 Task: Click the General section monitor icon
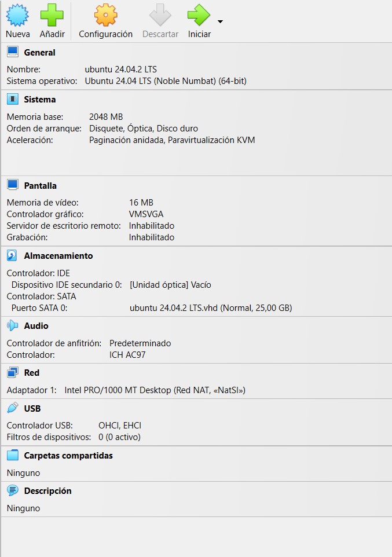click(x=12, y=52)
